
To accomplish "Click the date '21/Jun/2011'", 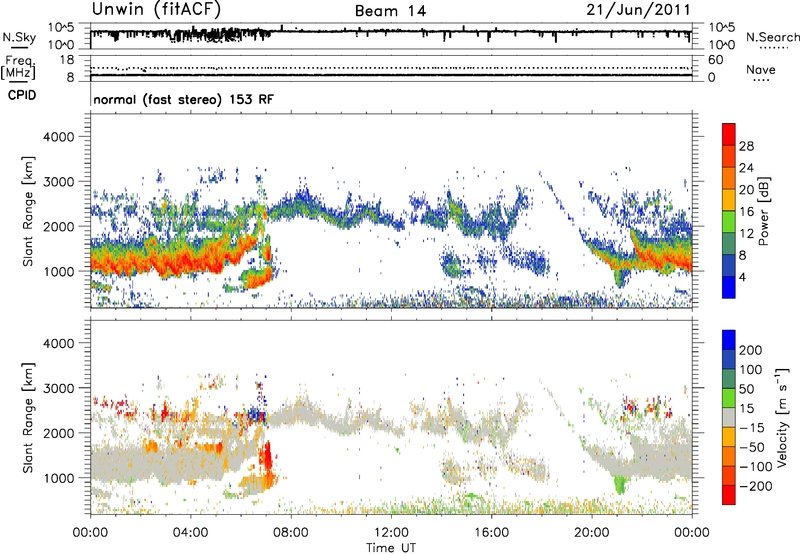I will coord(638,9).
